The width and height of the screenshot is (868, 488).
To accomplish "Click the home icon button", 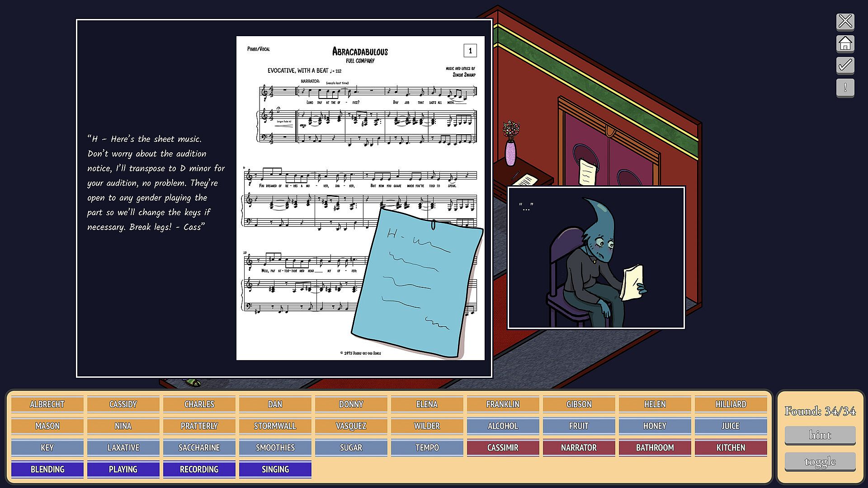I will point(845,43).
